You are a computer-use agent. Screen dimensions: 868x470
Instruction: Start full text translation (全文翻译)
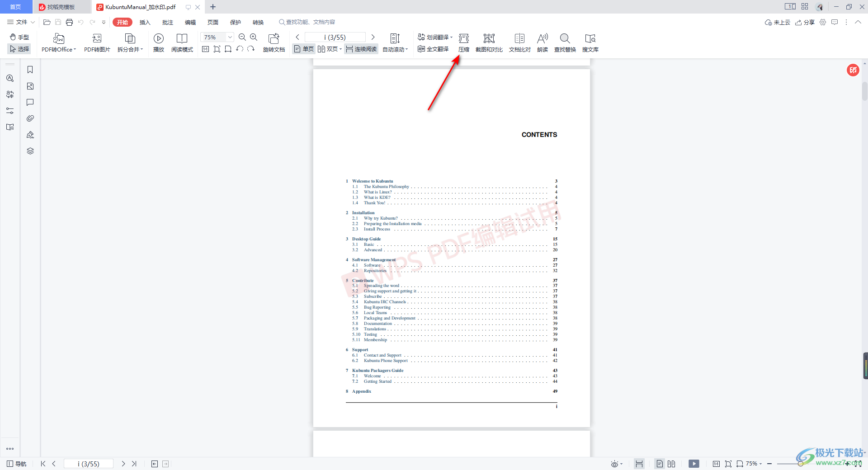click(x=433, y=49)
